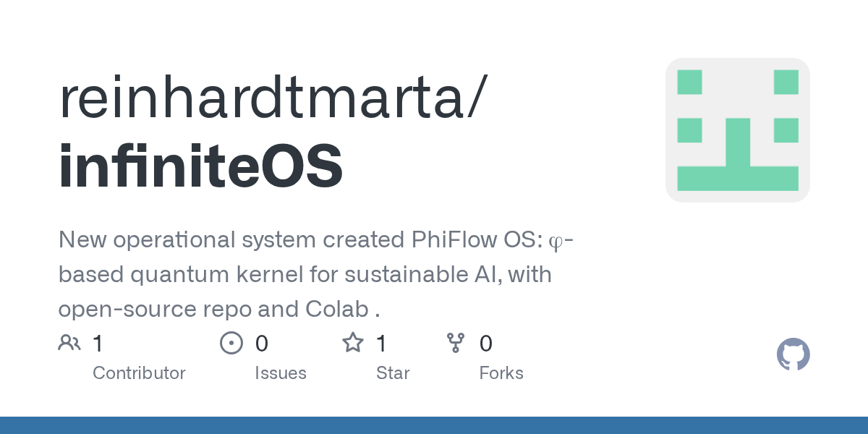Select the Star label text

point(393,373)
